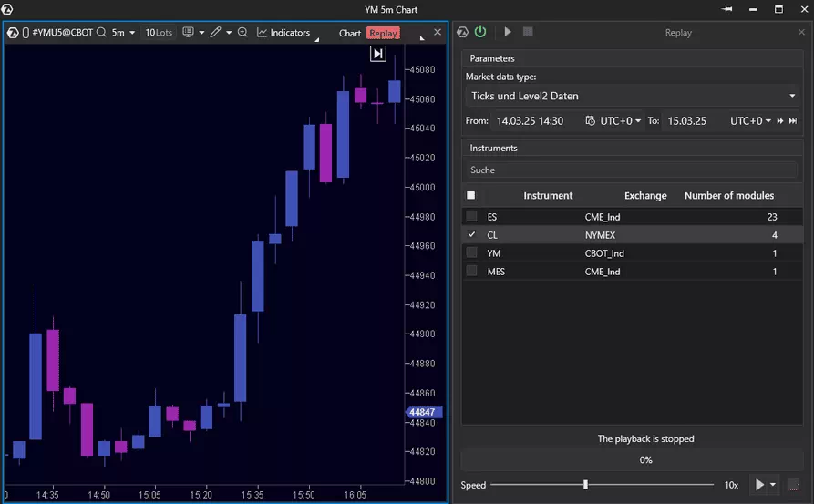Open the From UTC+0 timezone dropdown

[620, 121]
